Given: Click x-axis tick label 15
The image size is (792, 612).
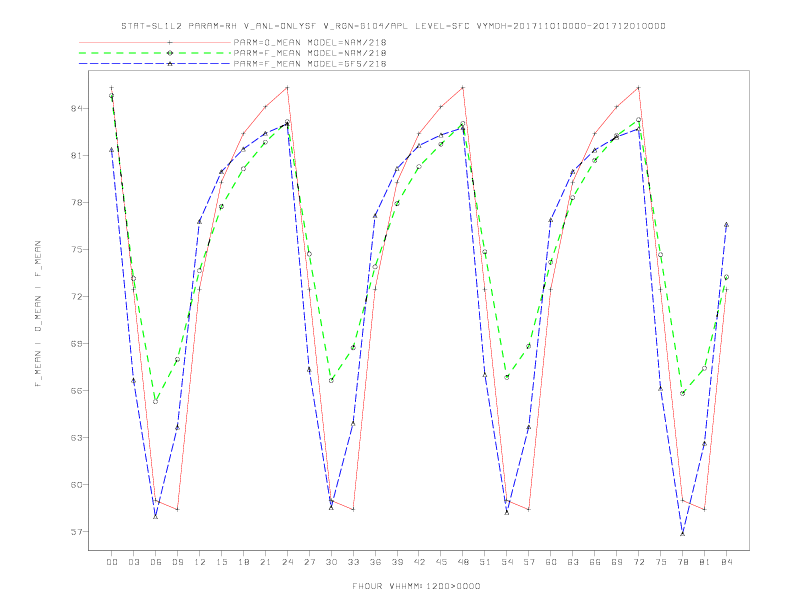Looking at the screenshot, I should pos(221,562).
